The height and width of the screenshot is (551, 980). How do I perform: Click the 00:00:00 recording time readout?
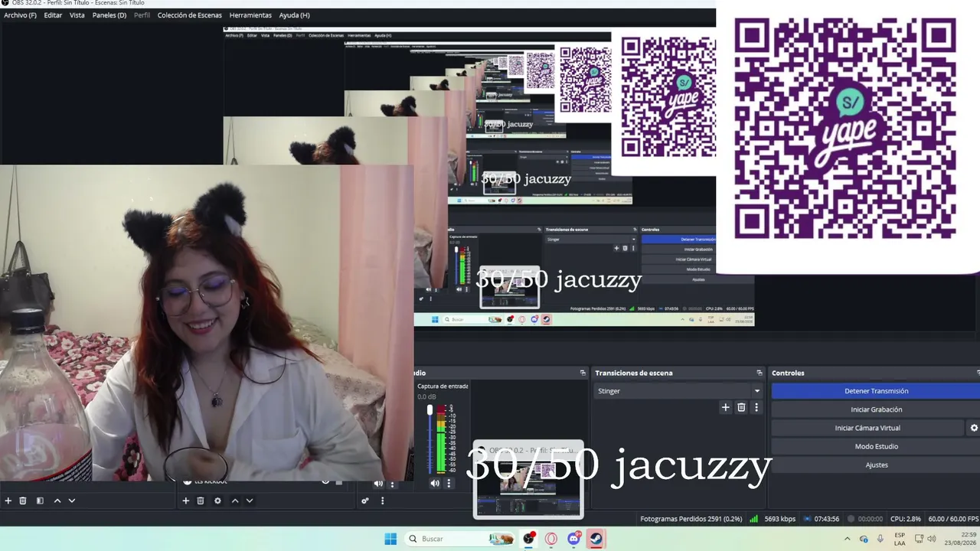(x=870, y=519)
